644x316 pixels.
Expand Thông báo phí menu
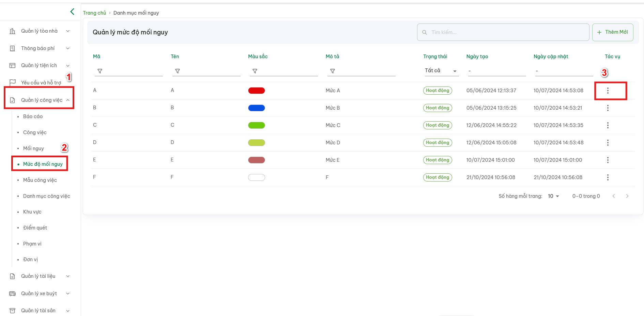coord(68,48)
